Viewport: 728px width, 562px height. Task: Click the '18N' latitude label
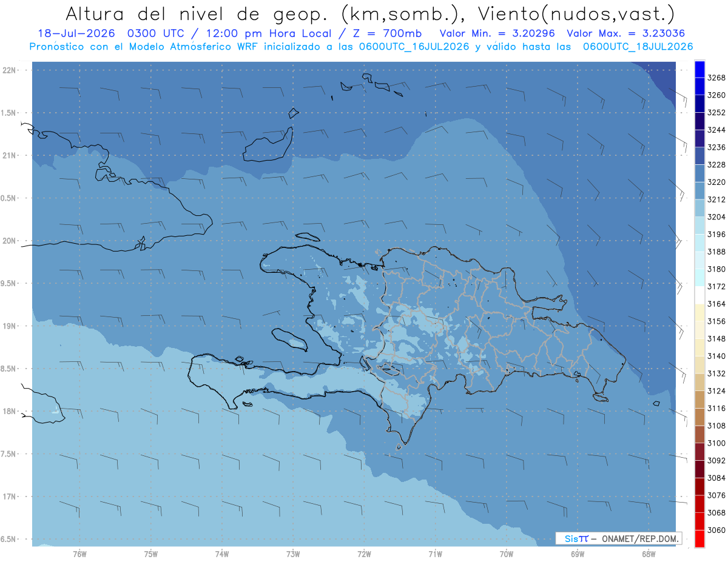pyautogui.click(x=9, y=411)
